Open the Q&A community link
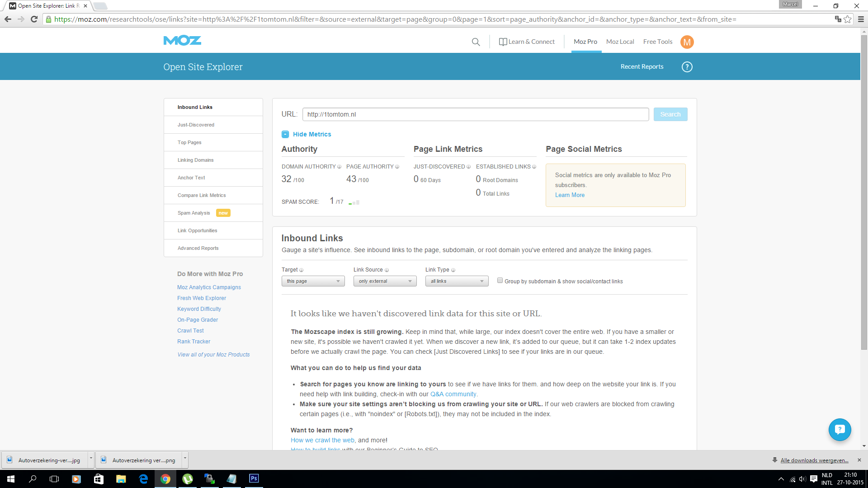Image resolution: width=868 pixels, height=488 pixels. 453,394
